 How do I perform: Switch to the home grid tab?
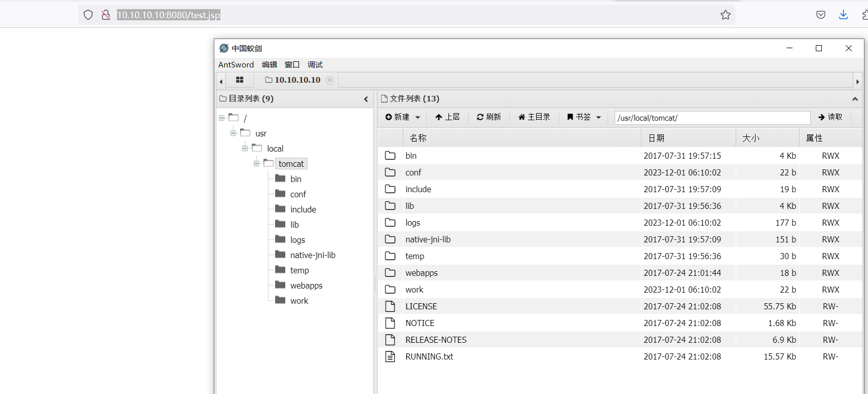[240, 80]
